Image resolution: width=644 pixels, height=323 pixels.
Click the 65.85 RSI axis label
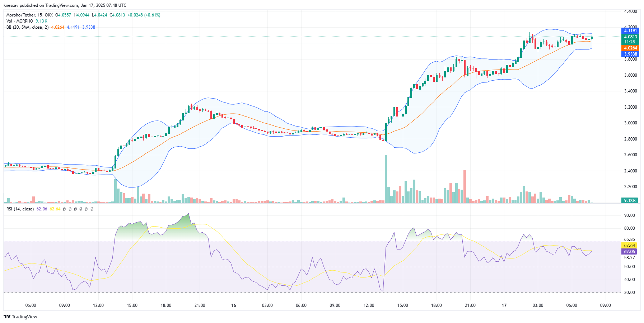pyautogui.click(x=629, y=239)
